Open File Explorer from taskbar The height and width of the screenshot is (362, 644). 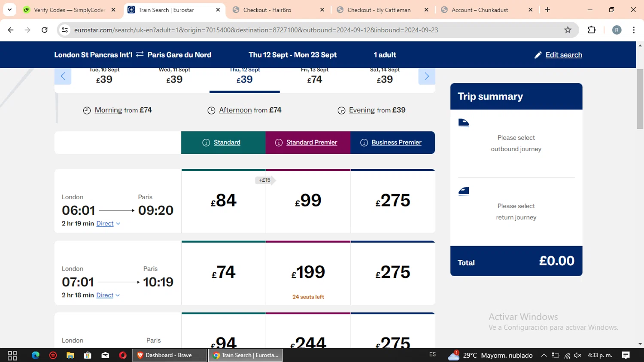(70, 355)
